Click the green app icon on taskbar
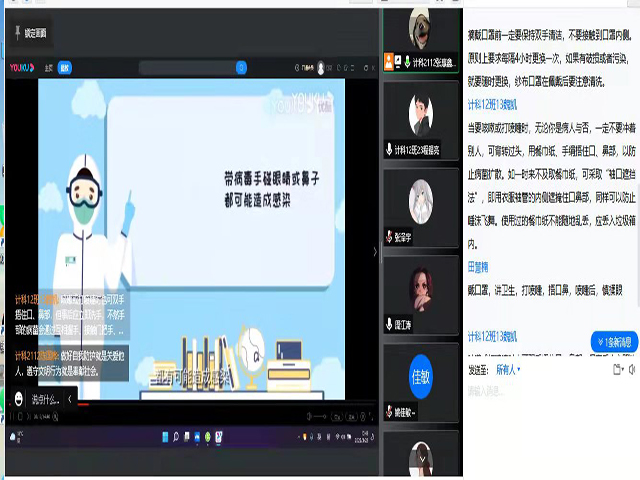This screenshot has width=640, height=480. coord(208,437)
